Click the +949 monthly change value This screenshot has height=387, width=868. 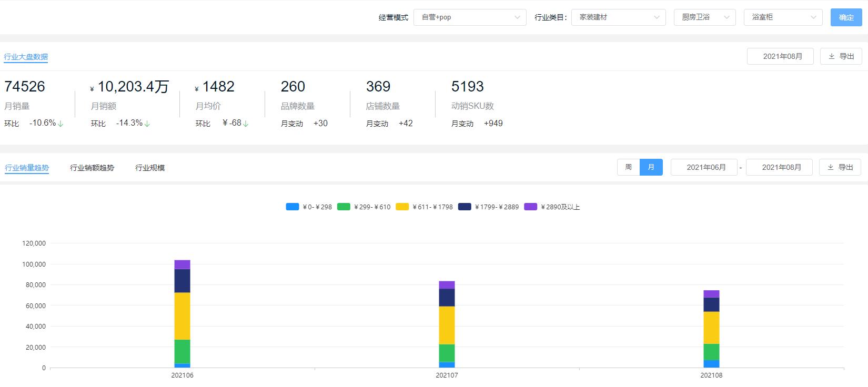pos(493,123)
